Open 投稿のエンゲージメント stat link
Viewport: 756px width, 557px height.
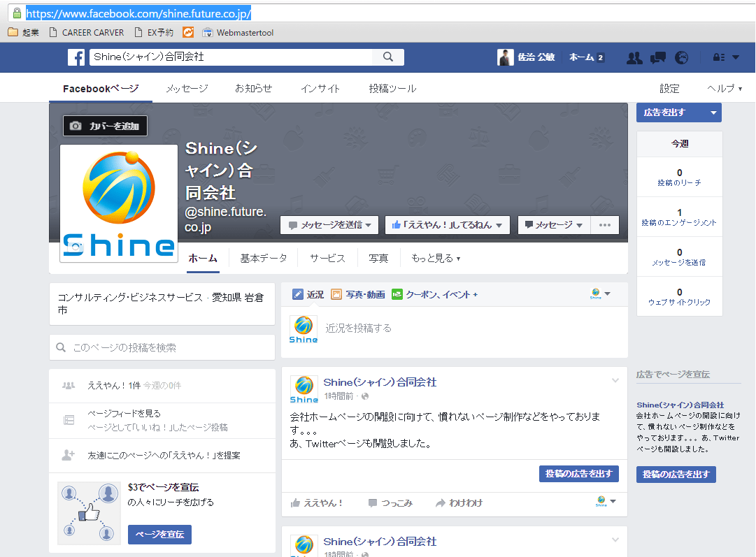point(679,223)
